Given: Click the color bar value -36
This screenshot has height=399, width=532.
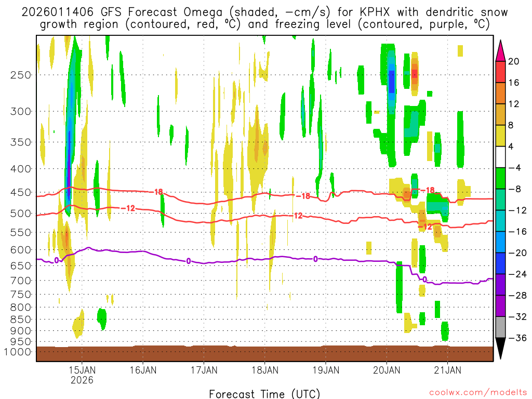Looking at the screenshot, I should pyautogui.click(x=517, y=338).
